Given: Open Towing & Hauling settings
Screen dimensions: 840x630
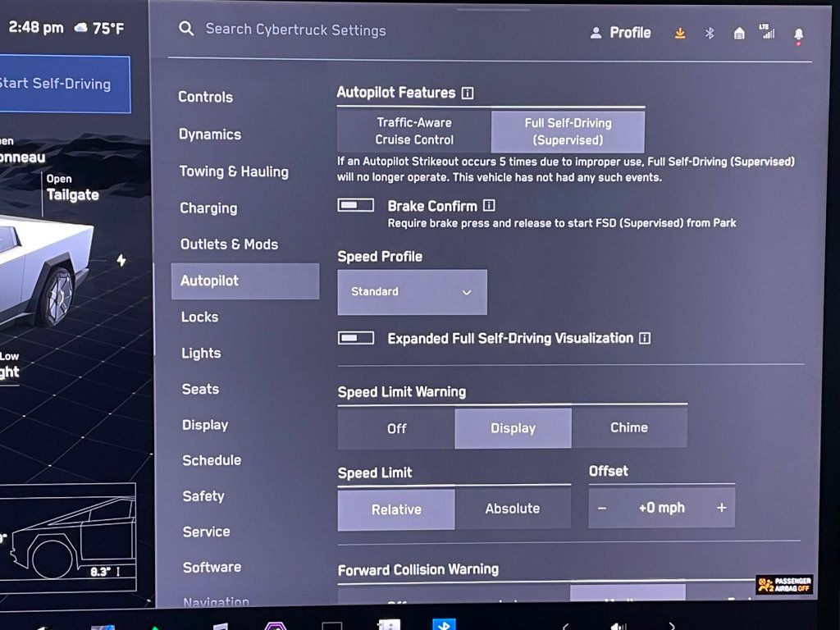Looking at the screenshot, I should point(234,171).
